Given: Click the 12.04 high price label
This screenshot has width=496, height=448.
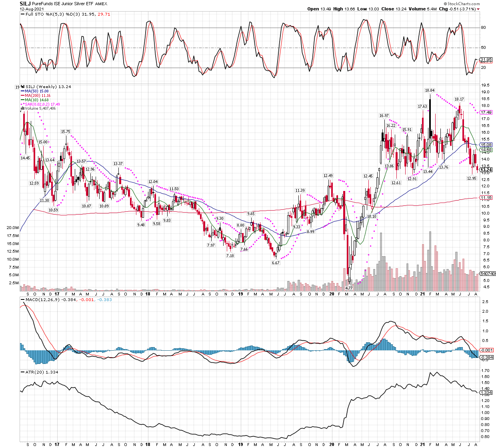Looking at the screenshot, I should 153,182.
